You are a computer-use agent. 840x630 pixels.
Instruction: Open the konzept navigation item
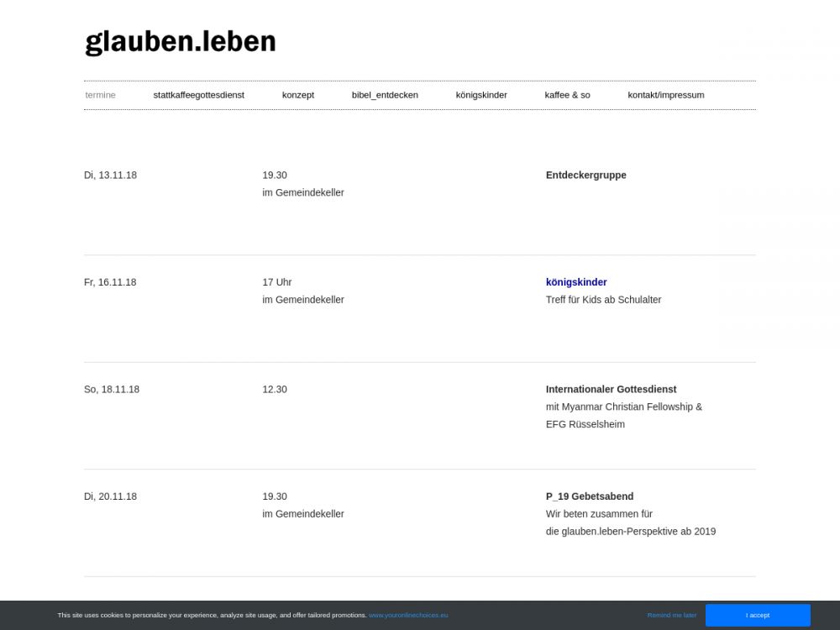click(297, 95)
